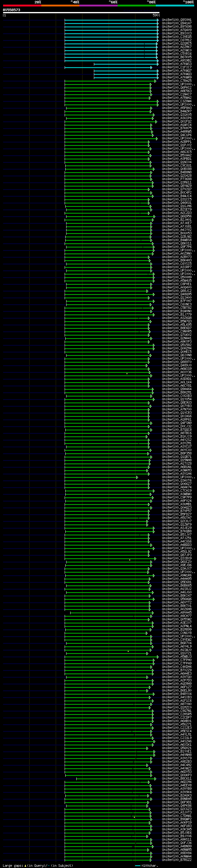
Task: Select label UniRef100_A5W4U5
Action: click(177, 281)
